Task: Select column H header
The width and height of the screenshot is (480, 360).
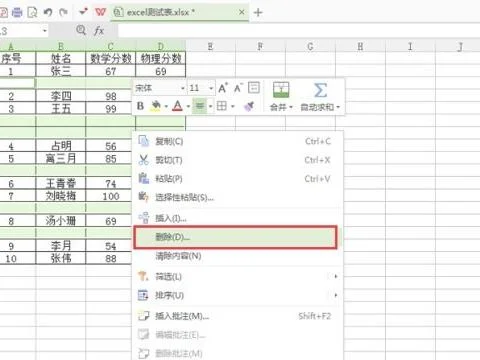Action: 360,46
